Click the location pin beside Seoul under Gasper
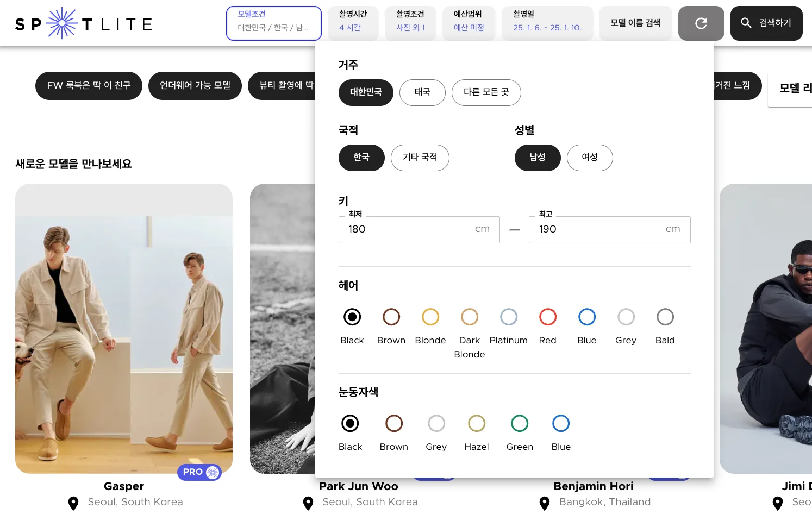Viewport: 812px width, 527px height. coord(73,503)
